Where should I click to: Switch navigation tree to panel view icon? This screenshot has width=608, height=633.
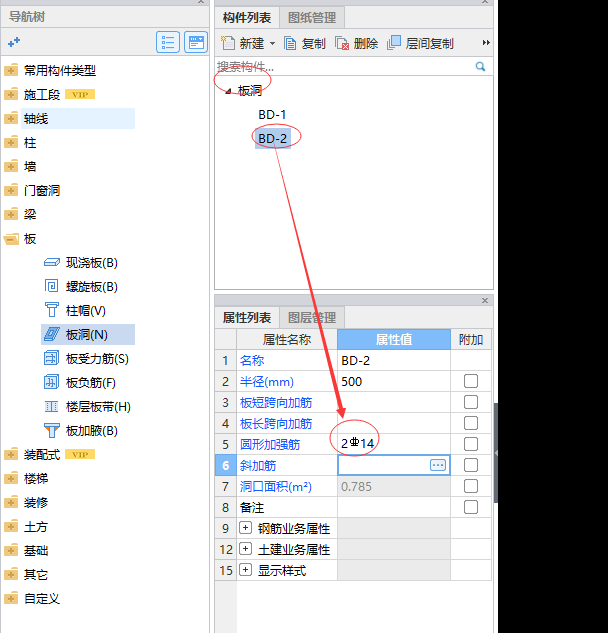(196, 42)
